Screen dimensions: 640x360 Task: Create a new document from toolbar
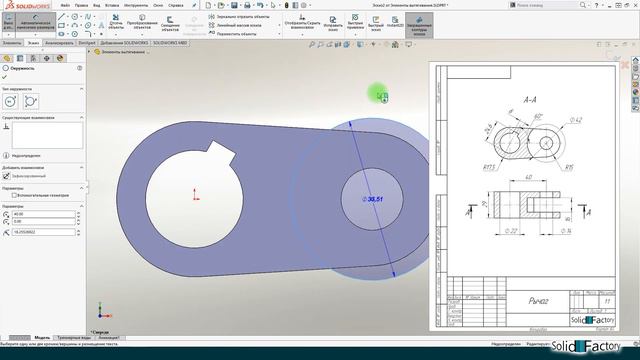[209, 5]
